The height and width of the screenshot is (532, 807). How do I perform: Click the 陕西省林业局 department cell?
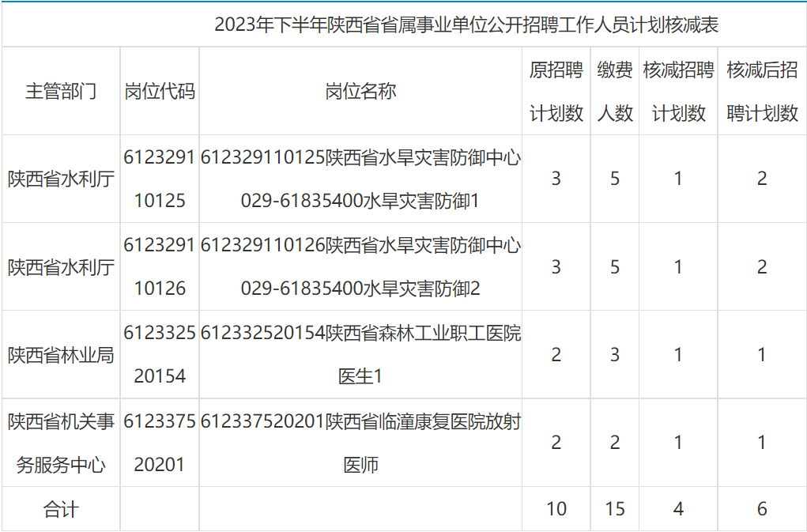click(x=61, y=355)
